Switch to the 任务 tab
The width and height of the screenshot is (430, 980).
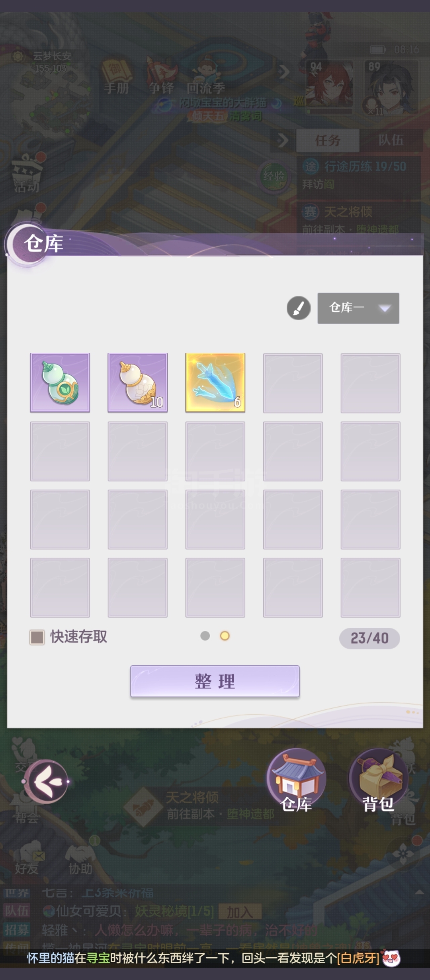click(328, 141)
